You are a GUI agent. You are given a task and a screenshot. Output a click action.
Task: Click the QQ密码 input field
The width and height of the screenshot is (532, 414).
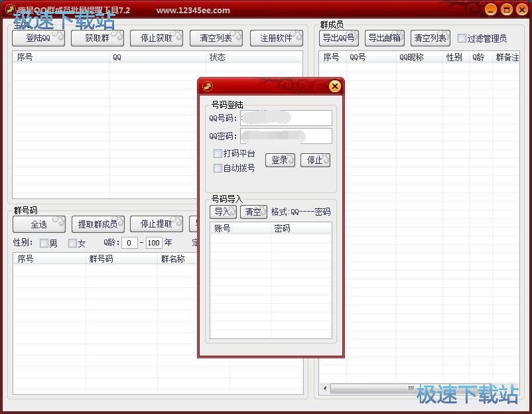tap(286, 136)
